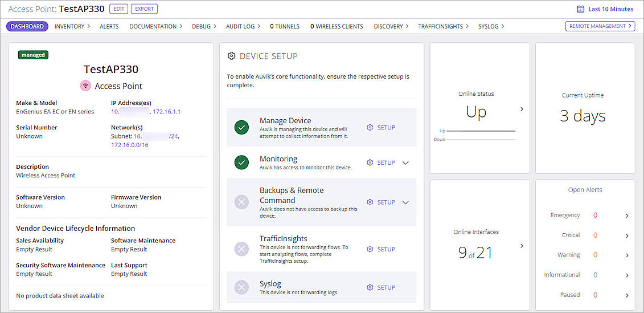This screenshot has width=644, height=313.
Task: Switch to the Alerts tab
Action: pyautogui.click(x=109, y=26)
